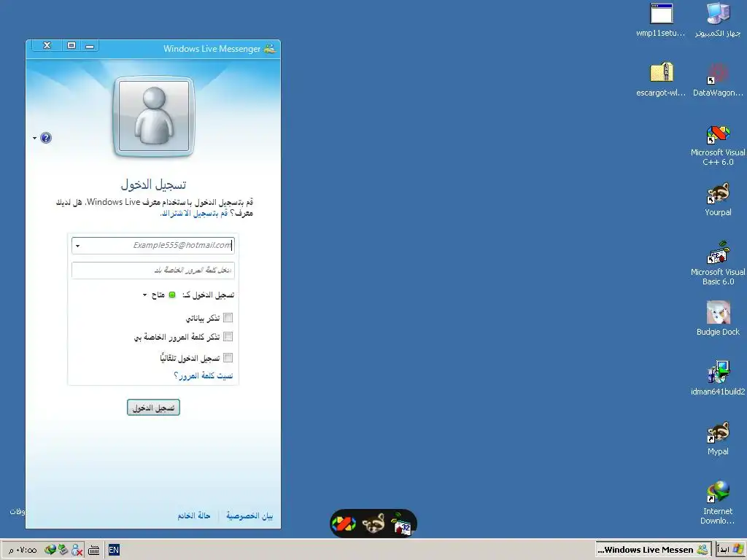Open the Start (ابدأ) button
The width and height of the screenshot is (747, 560).
point(730,550)
